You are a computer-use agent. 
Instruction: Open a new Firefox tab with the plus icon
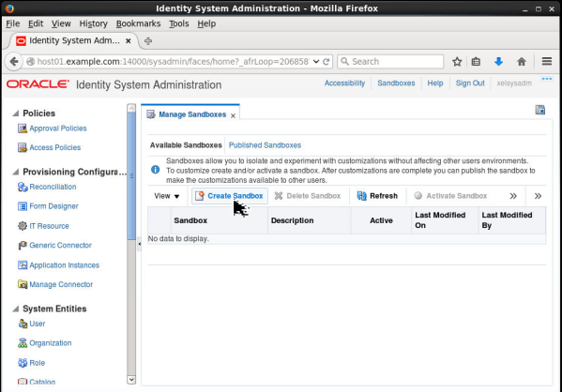pos(148,41)
